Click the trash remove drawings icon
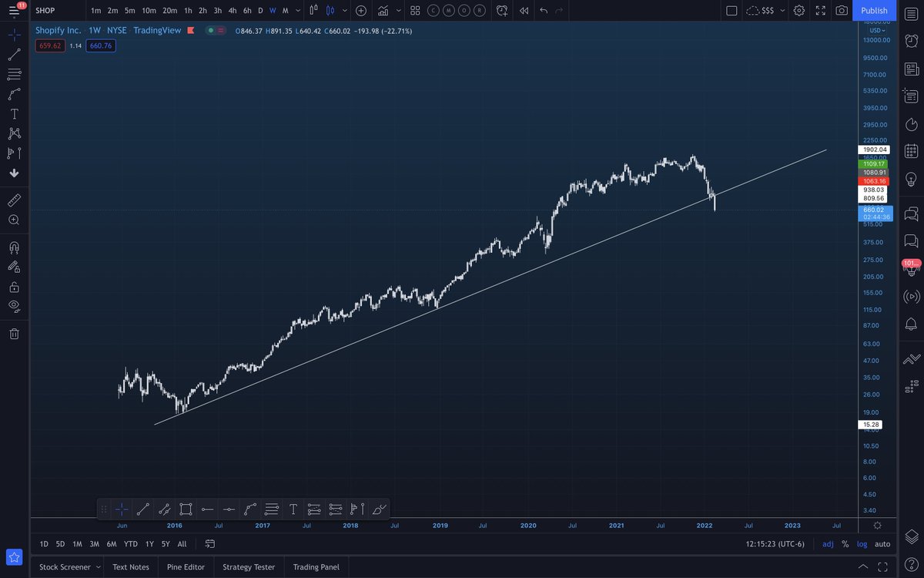Image resolution: width=924 pixels, height=578 pixels. [14, 334]
